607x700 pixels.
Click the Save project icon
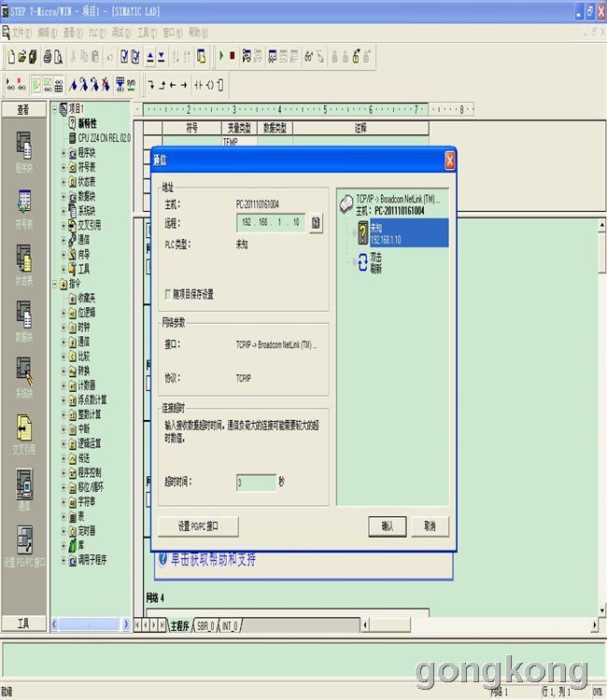tap(33, 57)
